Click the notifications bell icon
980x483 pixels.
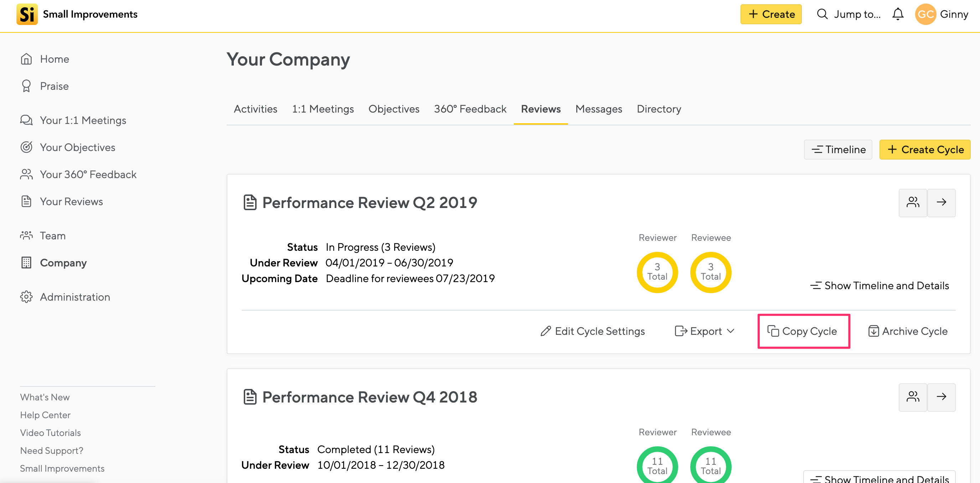897,14
